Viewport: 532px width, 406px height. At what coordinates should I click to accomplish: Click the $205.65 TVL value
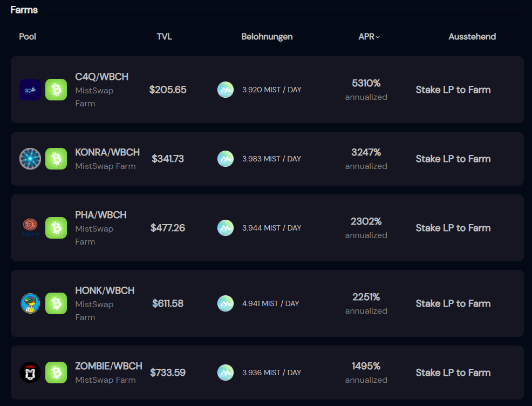pos(168,90)
